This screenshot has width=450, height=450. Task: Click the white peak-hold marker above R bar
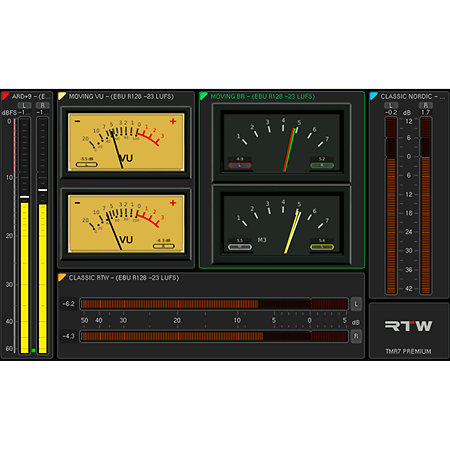pos(42,190)
